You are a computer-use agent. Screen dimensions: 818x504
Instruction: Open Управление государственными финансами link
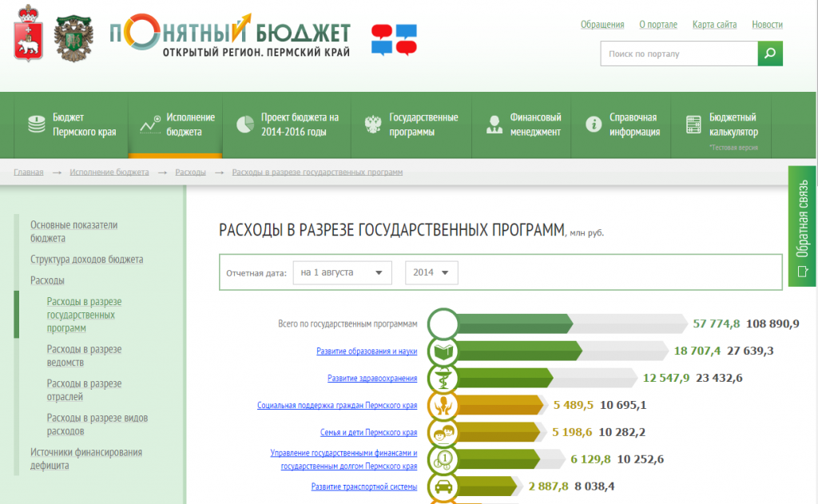click(x=343, y=459)
